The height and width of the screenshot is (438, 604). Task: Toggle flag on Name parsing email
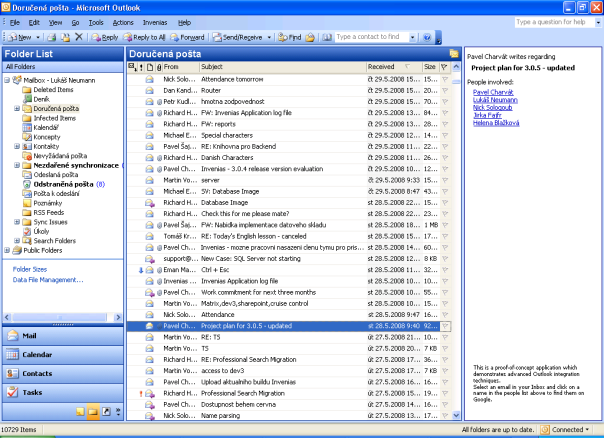[445, 416]
